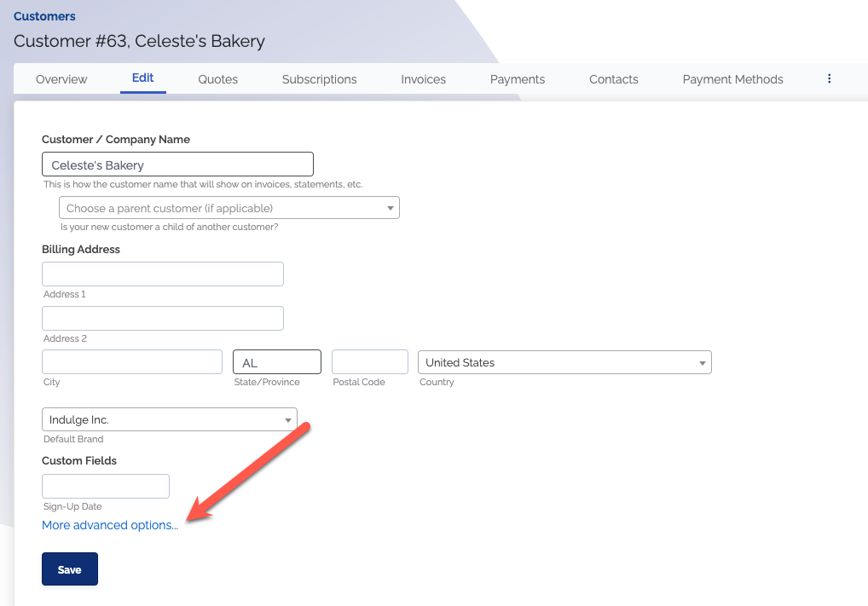Show More advanced options
Image resolution: width=868 pixels, height=606 pixels.
coord(110,525)
